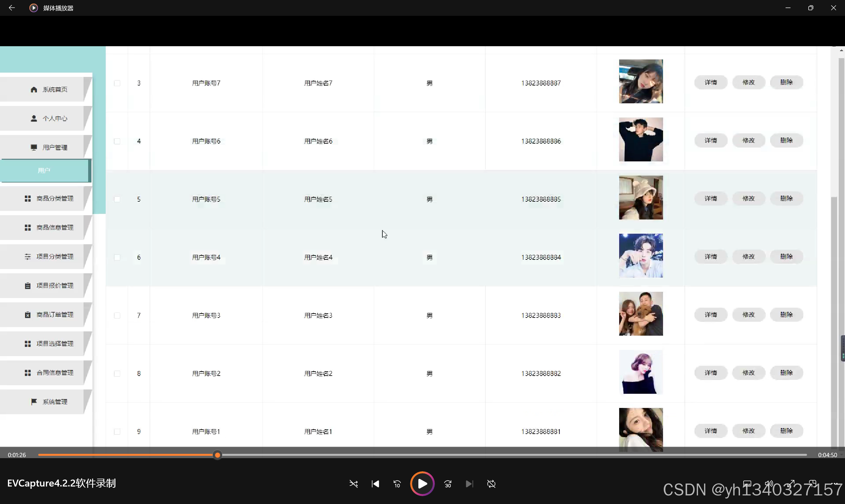This screenshot has width=845, height=504.
Task: Enter full screen mode
Action: click(x=791, y=483)
